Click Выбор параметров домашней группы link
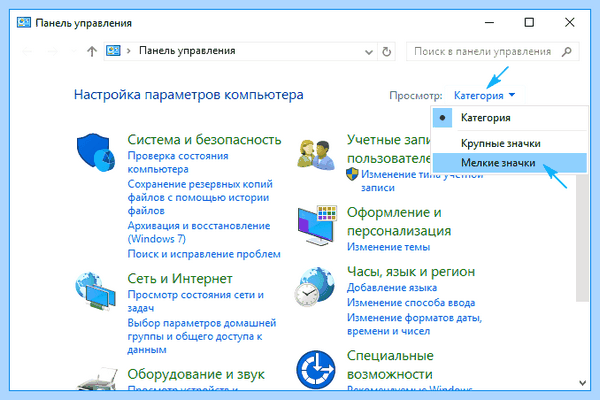This screenshot has width=600, height=400. click(x=202, y=336)
